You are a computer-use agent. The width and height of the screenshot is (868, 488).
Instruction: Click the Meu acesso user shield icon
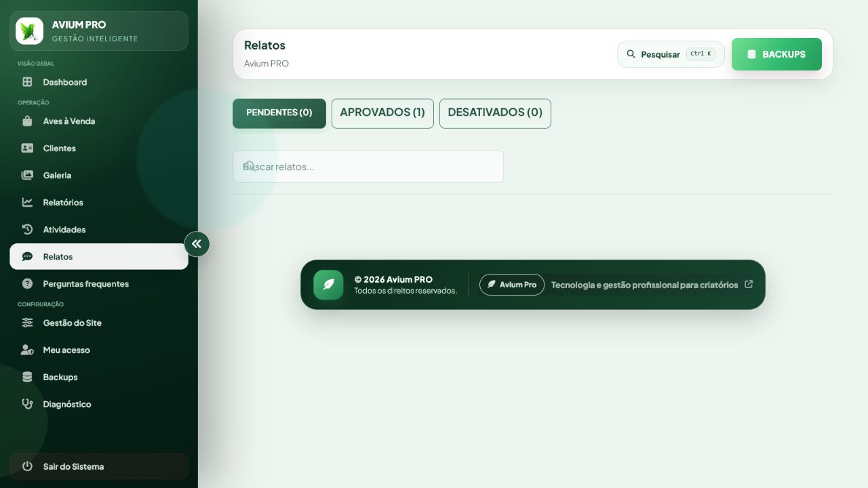(x=27, y=350)
